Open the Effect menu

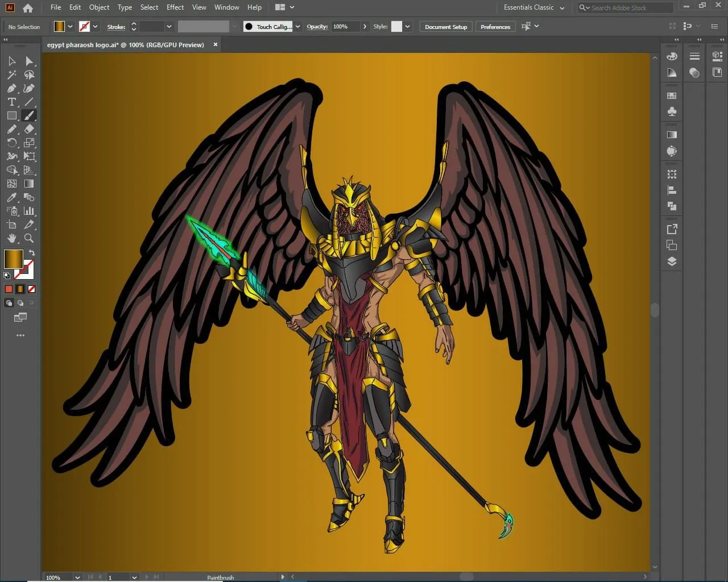pyautogui.click(x=175, y=7)
